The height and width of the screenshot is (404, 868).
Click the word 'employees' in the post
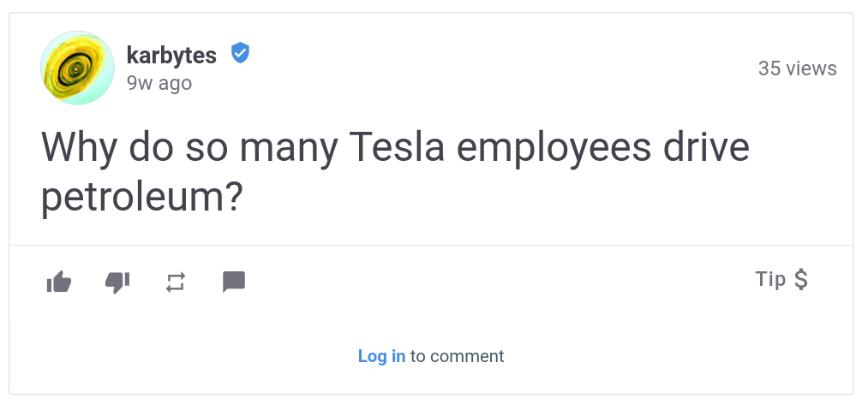(554, 149)
